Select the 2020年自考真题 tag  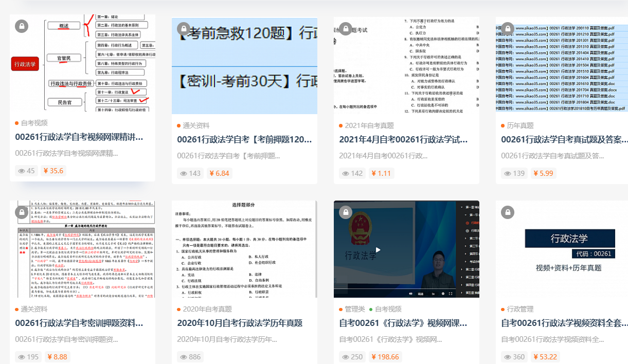coord(207,309)
